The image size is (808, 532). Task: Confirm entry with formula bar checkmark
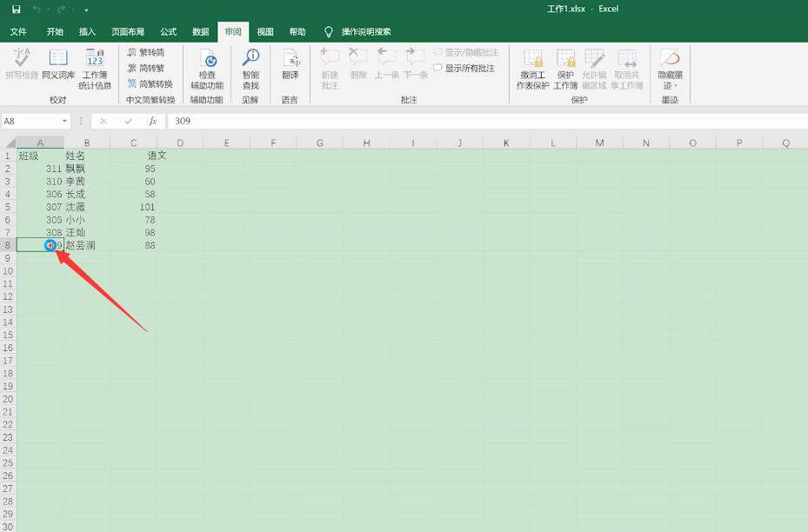[129, 121]
